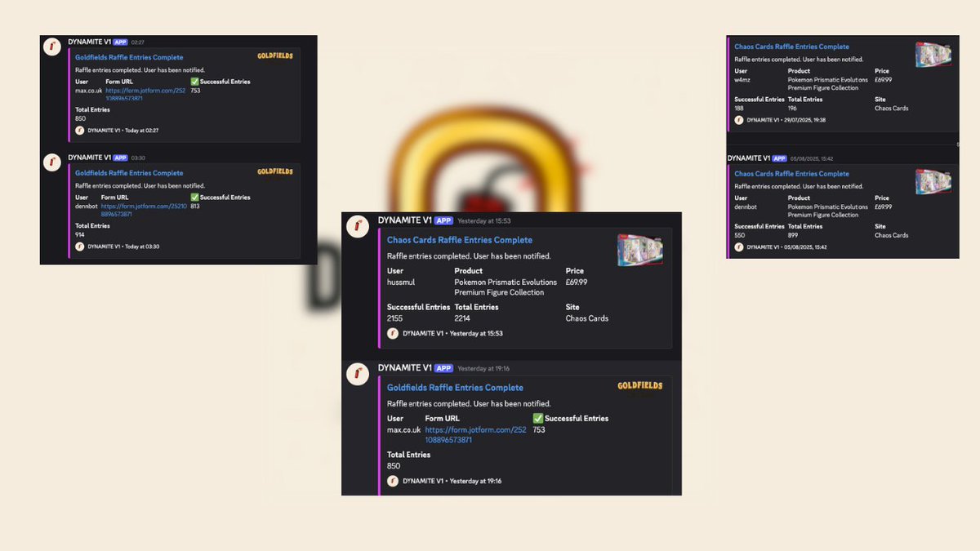Click the 'Yesterday at 15:53' header timestamp
980x551 pixels.
pyautogui.click(x=484, y=221)
